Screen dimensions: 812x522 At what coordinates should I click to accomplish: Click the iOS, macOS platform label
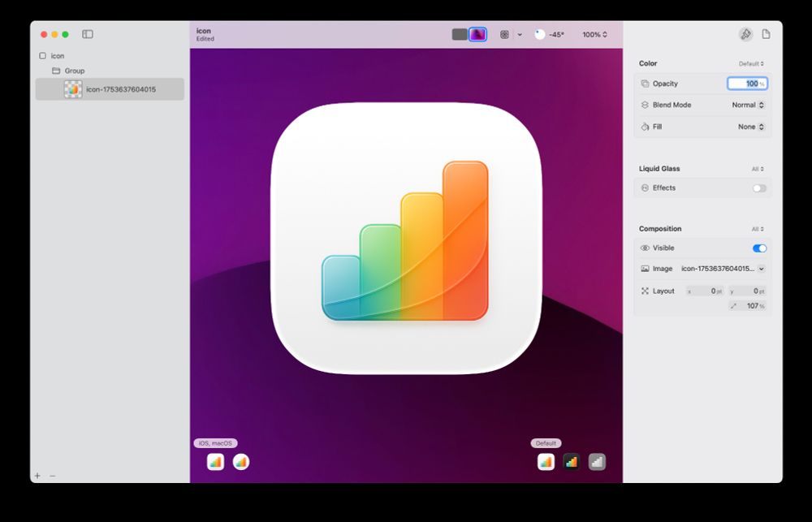[x=215, y=443]
